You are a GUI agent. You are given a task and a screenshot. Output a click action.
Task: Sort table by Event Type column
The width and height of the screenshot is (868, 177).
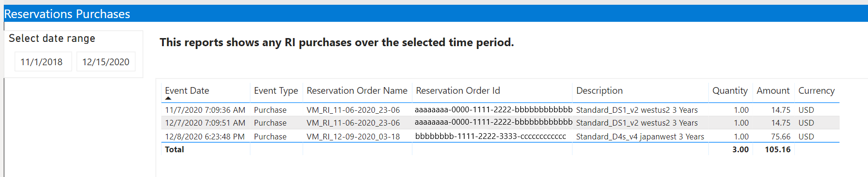[x=276, y=90]
